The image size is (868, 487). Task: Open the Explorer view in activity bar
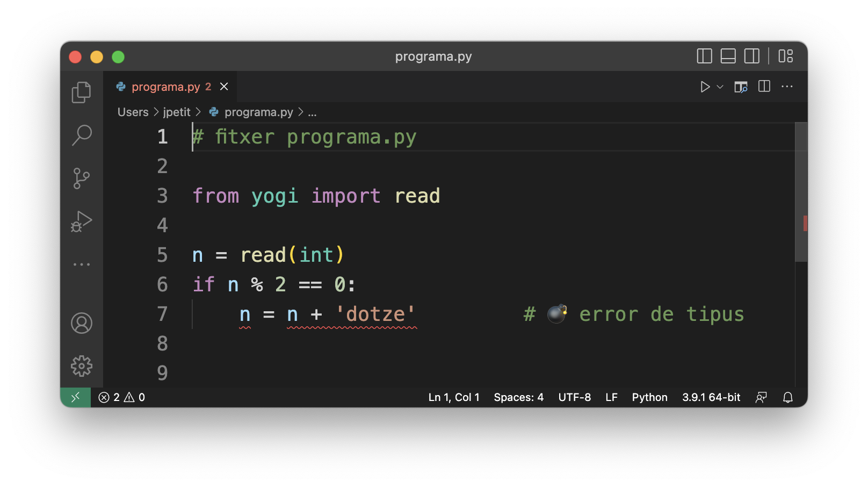(82, 92)
